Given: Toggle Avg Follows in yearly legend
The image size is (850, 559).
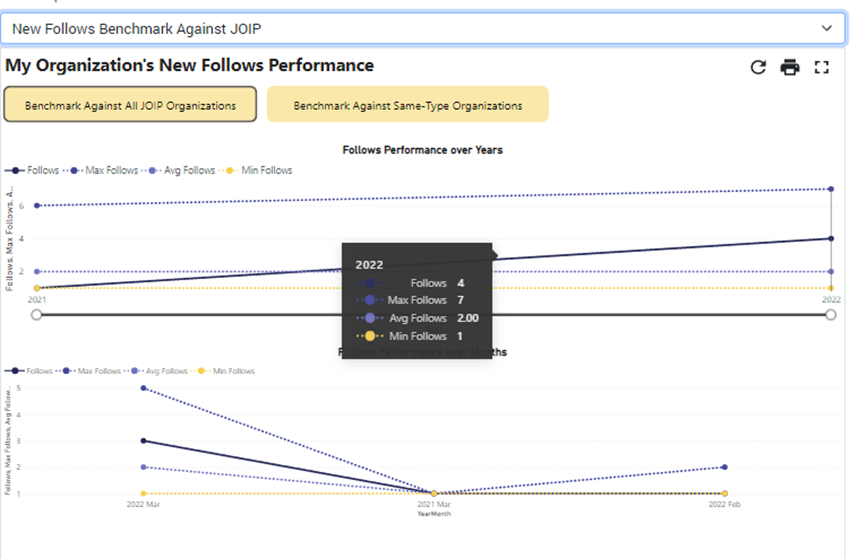Looking at the screenshot, I should pos(182,170).
